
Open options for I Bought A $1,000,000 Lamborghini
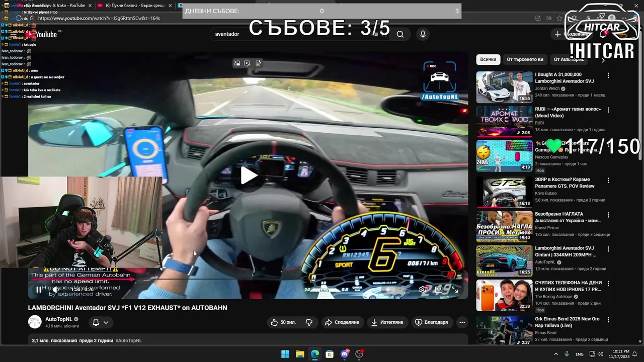[x=608, y=75]
